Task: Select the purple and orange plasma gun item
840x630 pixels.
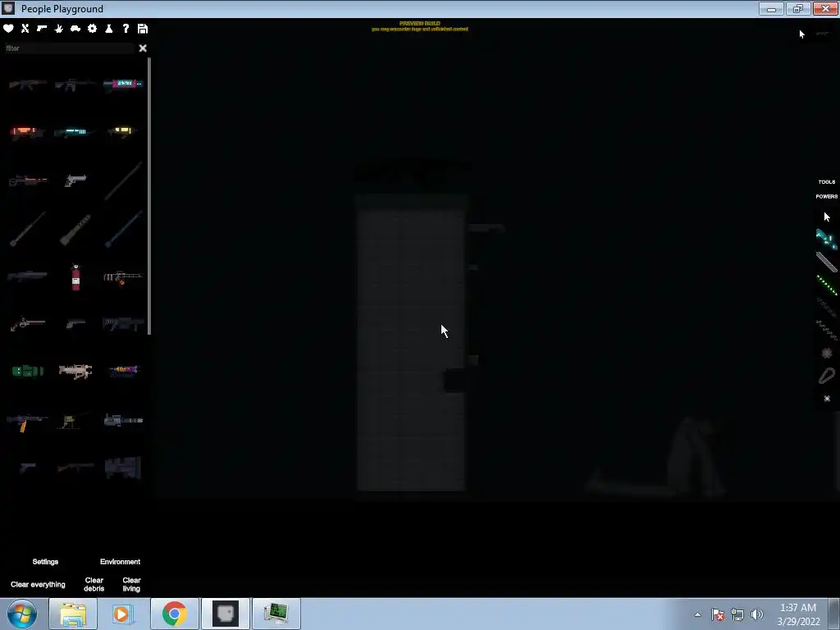Action: point(123,370)
